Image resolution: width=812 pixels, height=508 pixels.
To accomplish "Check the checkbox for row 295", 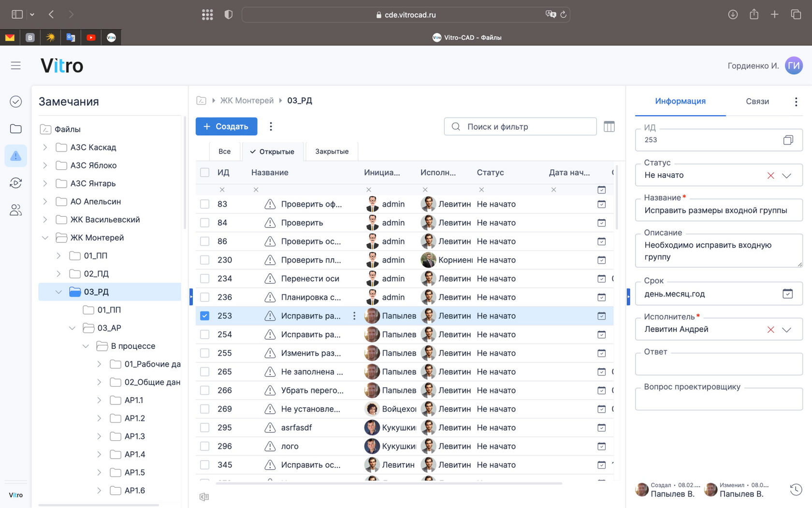I will [204, 428].
